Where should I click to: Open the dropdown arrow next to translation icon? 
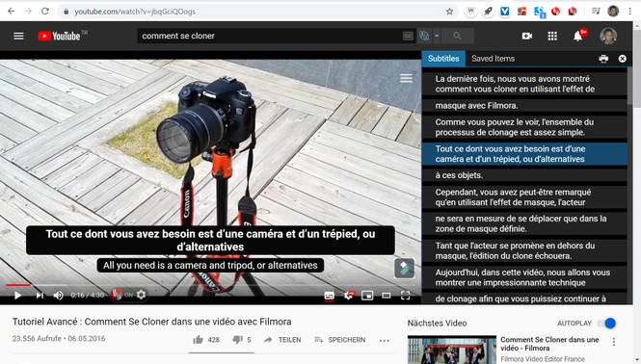coord(437,36)
